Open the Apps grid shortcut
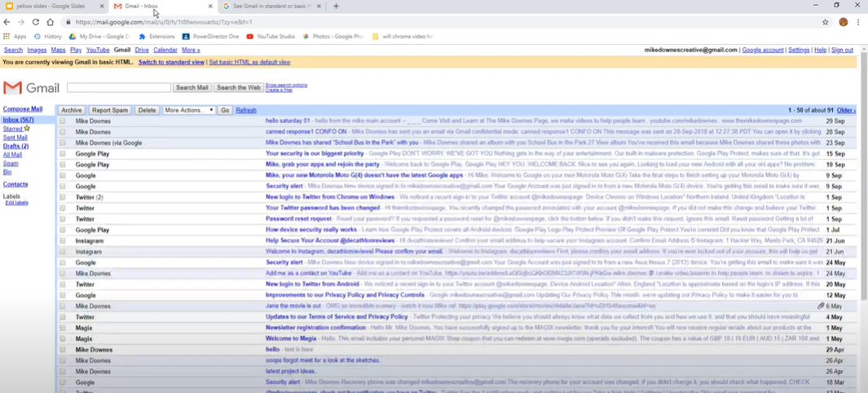This screenshot has height=393, width=868. (x=15, y=37)
